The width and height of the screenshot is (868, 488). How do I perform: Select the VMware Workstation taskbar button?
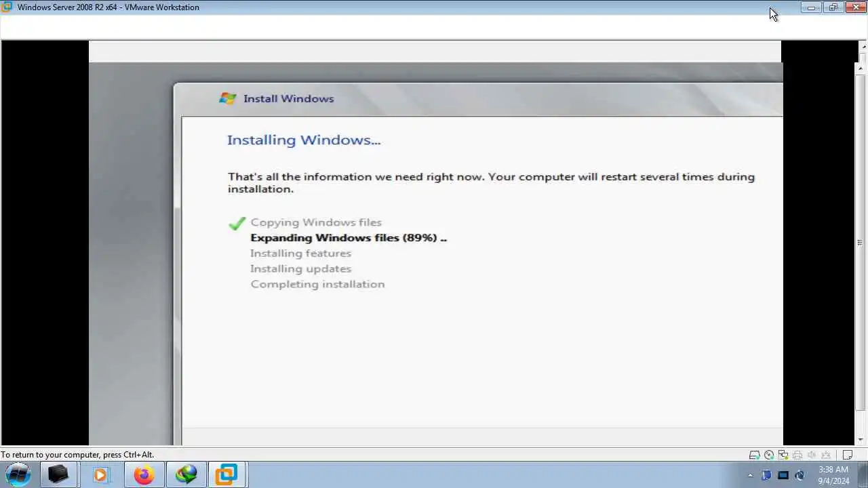point(227,474)
